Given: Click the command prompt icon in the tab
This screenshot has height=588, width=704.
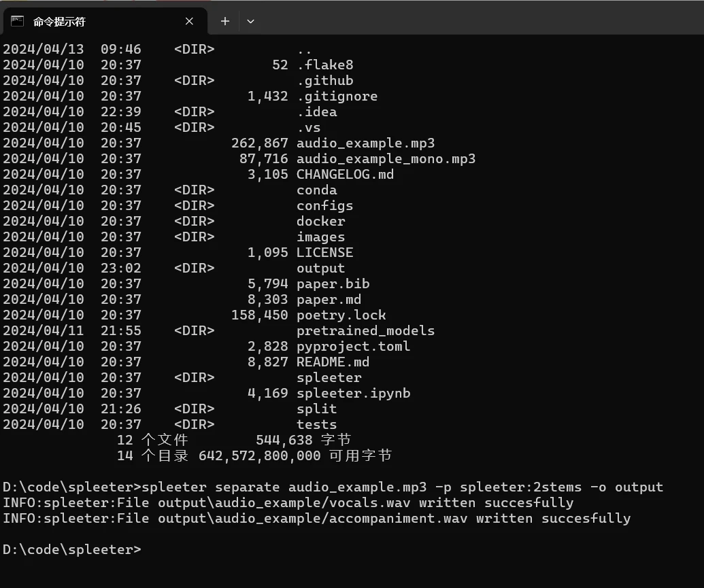Looking at the screenshot, I should tap(17, 21).
